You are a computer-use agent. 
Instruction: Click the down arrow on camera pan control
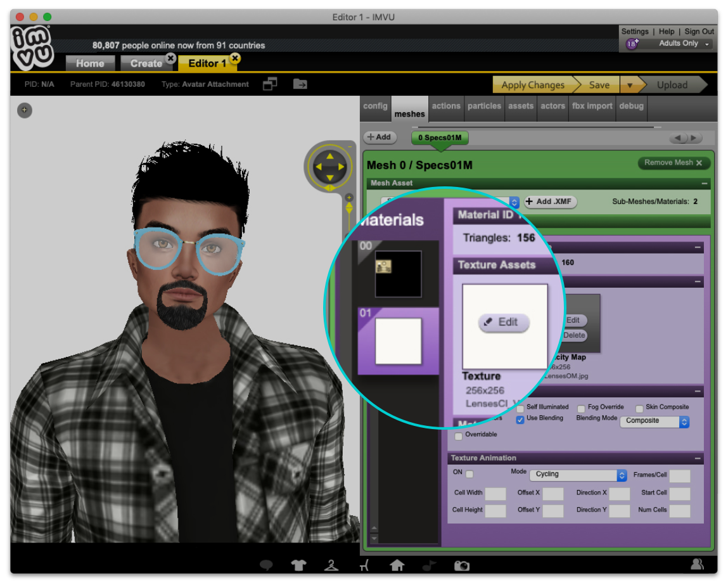(x=329, y=178)
